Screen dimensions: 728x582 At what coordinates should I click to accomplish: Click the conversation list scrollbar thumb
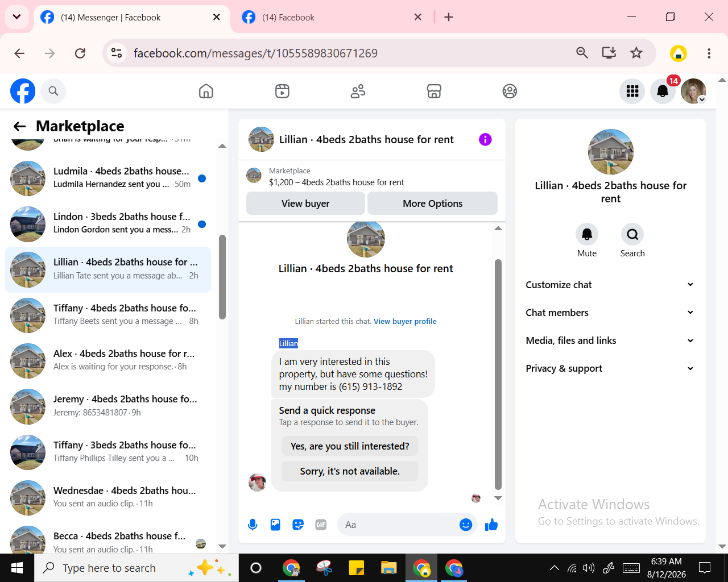222,277
